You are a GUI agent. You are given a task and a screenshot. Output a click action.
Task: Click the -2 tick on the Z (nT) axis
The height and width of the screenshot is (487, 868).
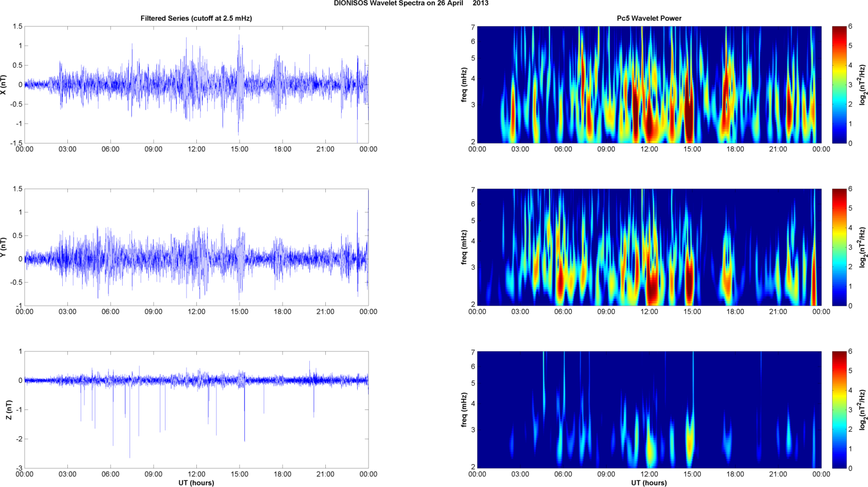coord(19,439)
